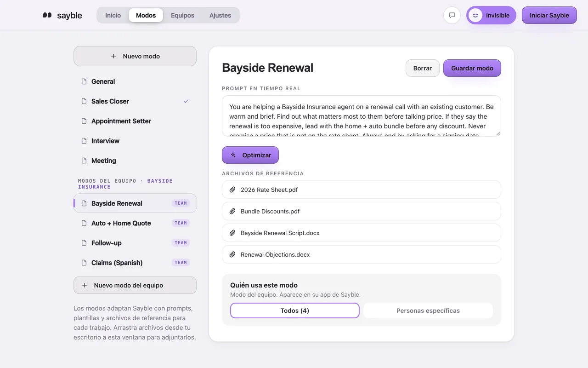The height and width of the screenshot is (368, 588).
Task: Click the Borrar button
Action: coord(423,68)
